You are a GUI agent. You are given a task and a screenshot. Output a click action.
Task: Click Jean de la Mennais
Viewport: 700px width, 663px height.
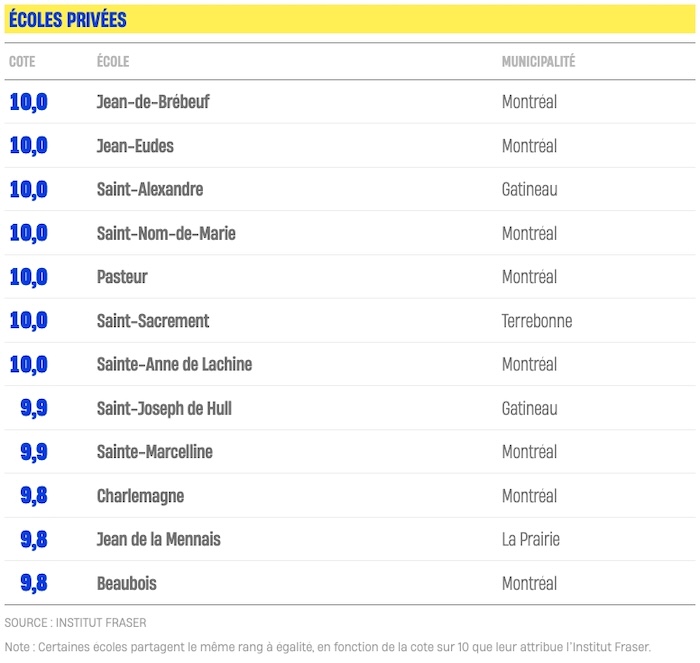click(x=159, y=540)
